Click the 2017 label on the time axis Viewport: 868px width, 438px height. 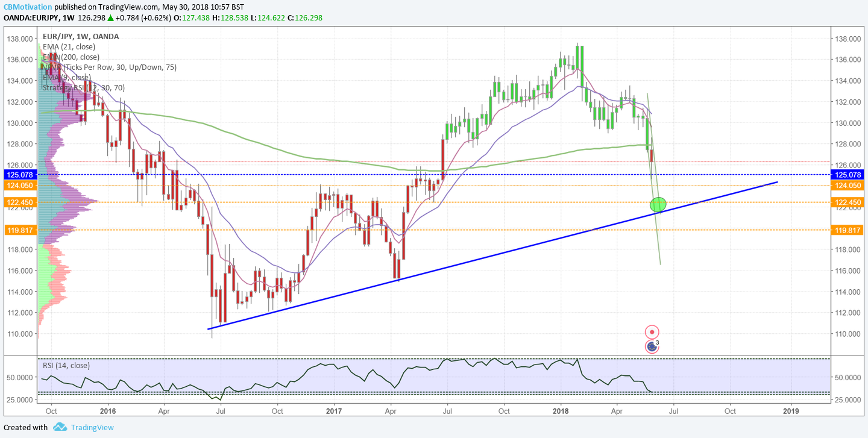point(335,411)
